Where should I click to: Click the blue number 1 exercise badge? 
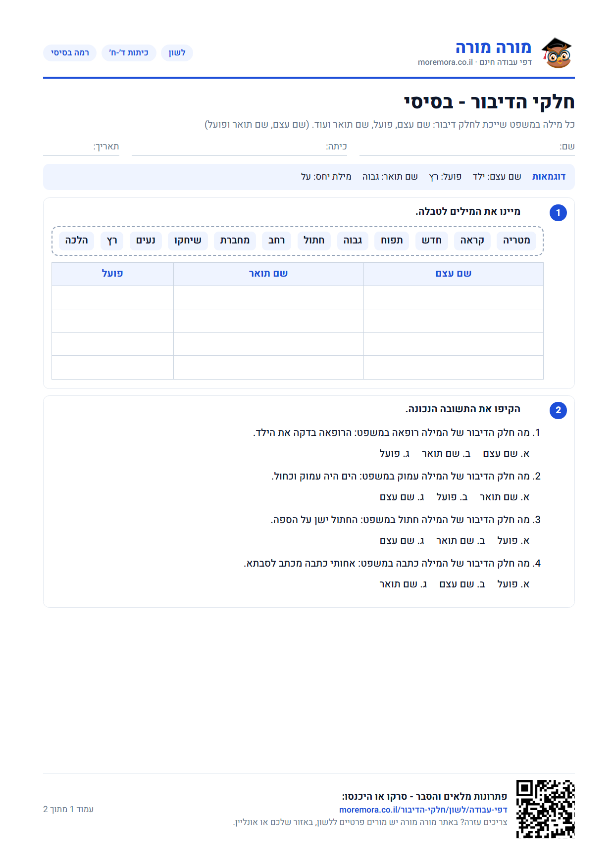(x=558, y=213)
